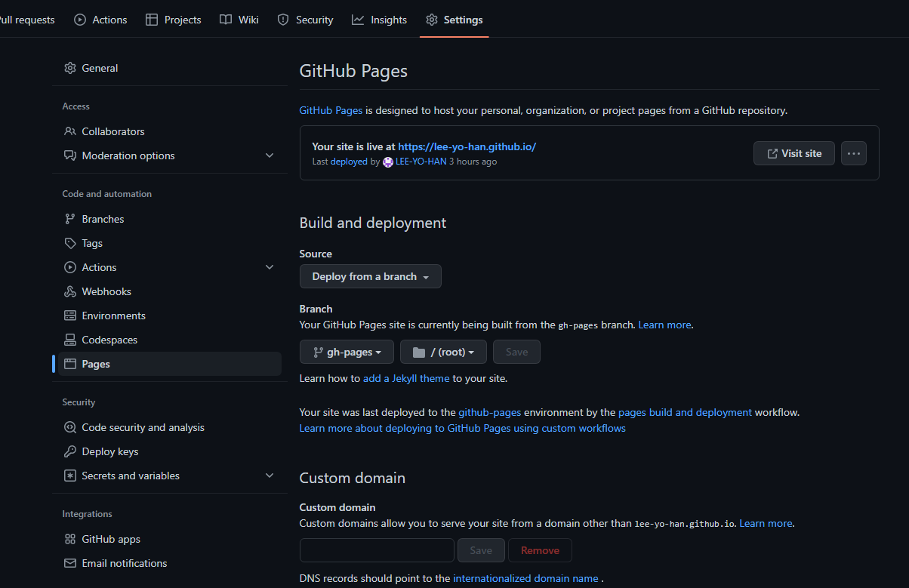Click the LEE-YO-HAN user avatar

(x=388, y=162)
